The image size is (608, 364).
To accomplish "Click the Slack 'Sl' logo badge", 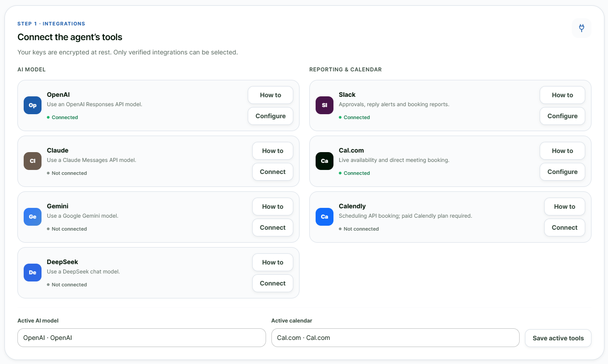I will pos(325,105).
